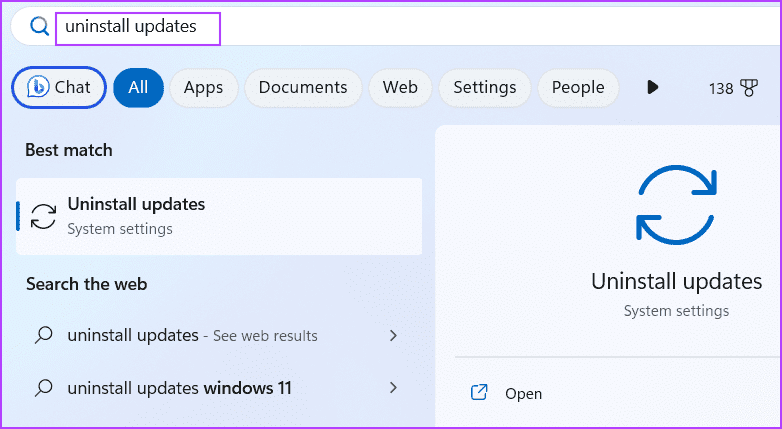Click search icon beside 'uninstall updates windows 11'
Screen dimensions: 782x429
tap(44, 387)
